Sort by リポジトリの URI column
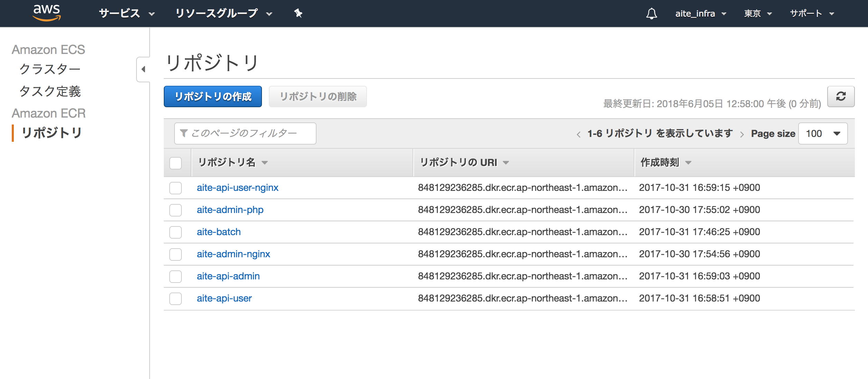The height and width of the screenshot is (379, 868). pyautogui.click(x=464, y=162)
